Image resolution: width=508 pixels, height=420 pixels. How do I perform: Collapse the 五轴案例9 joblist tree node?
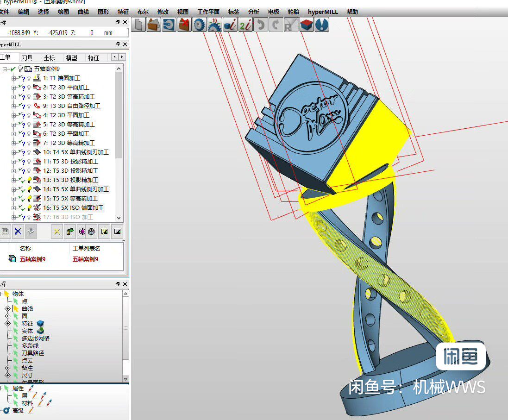tap(5, 69)
